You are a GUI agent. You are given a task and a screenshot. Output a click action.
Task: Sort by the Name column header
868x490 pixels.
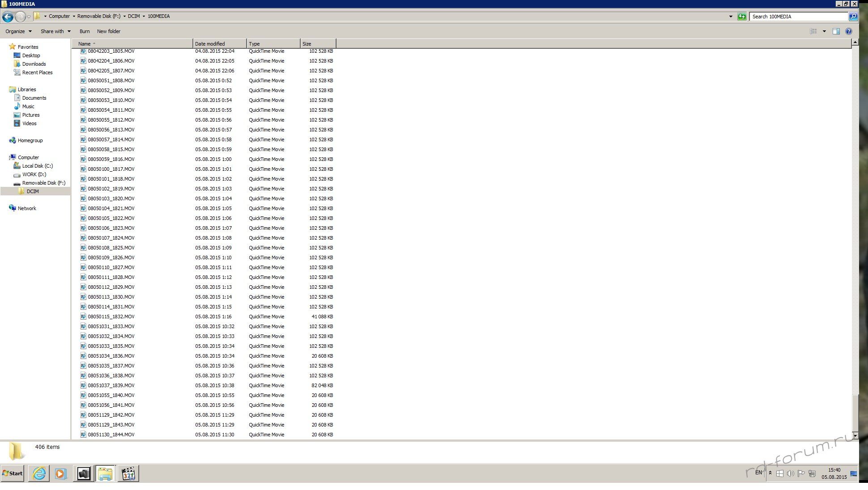click(x=132, y=44)
